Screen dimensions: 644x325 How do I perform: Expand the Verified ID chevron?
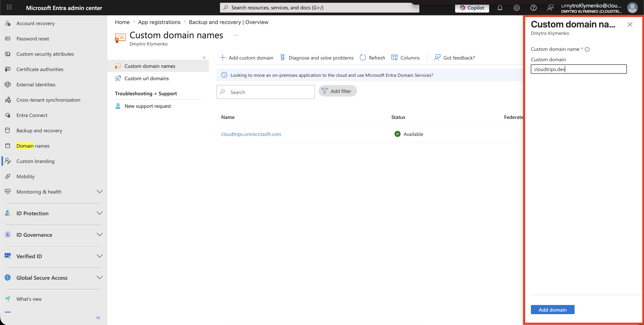tap(99, 256)
